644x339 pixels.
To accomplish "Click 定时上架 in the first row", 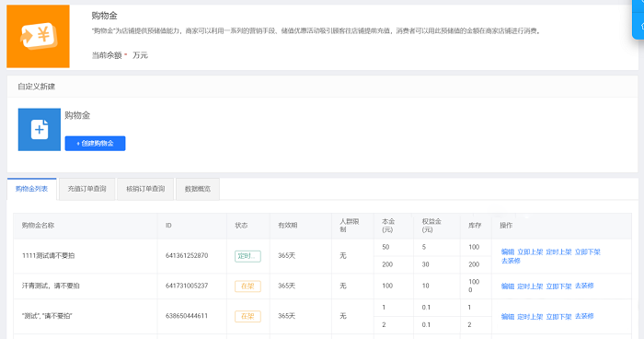I will pyautogui.click(x=559, y=251).
